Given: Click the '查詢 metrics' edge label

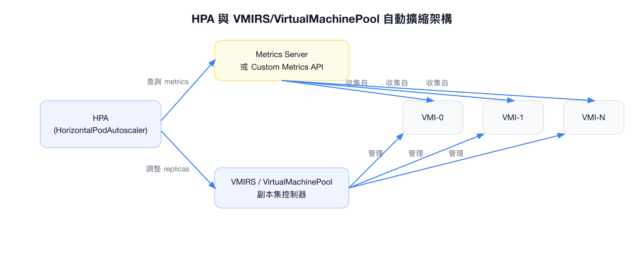Looking at the screenshot, I should [168, 82].
